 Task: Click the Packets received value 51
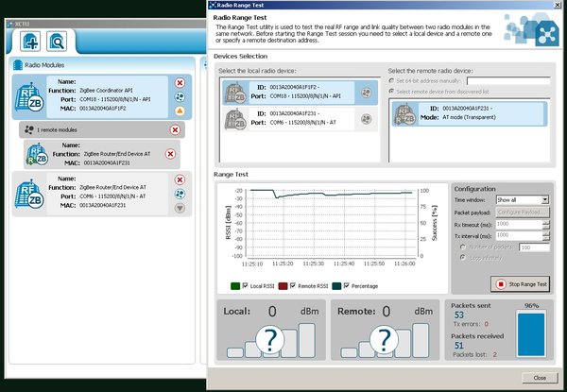point(459,346)
